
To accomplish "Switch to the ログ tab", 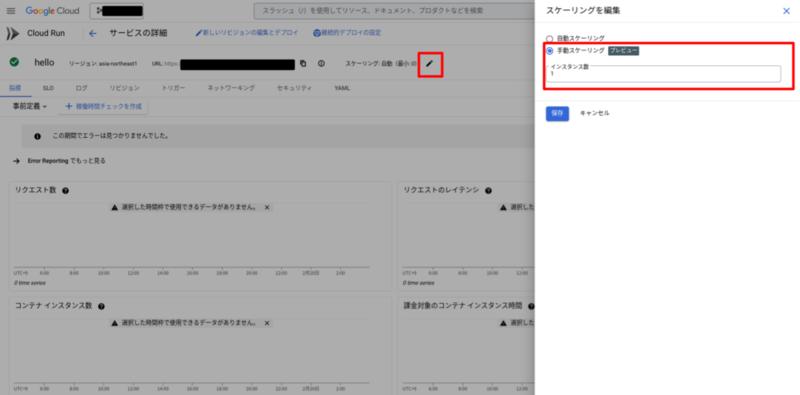I will (x=82, y=88).
